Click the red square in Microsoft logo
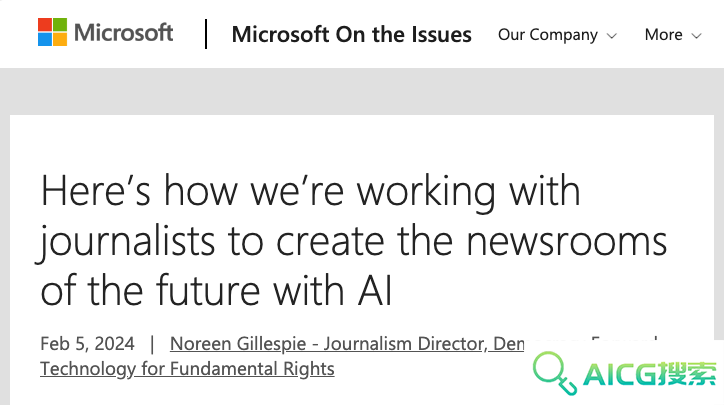 click(45, 24)
